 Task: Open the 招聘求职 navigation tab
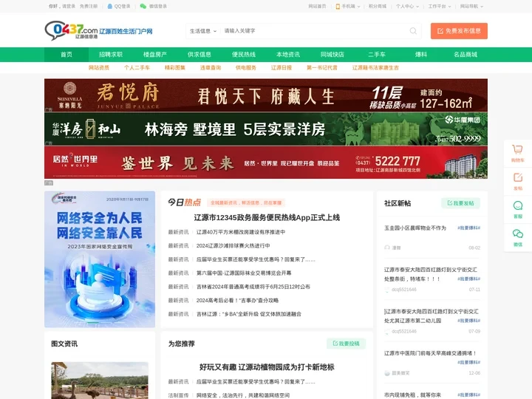tap(111, 55)
